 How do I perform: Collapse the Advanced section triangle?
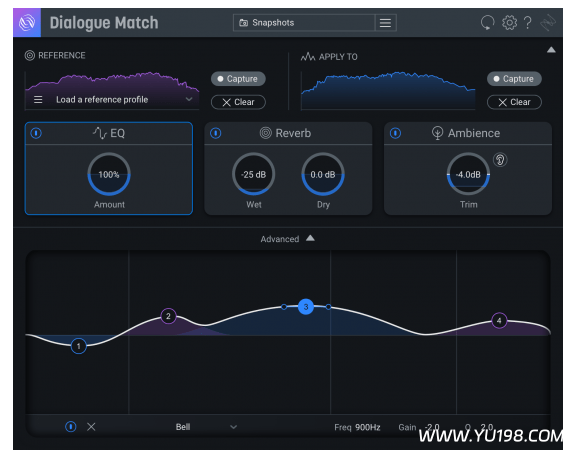coord(310,238)
